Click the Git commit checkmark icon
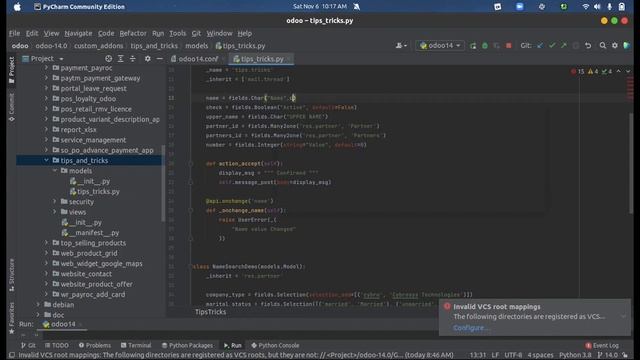Screen dimensions: 640x360 point(552,46)
